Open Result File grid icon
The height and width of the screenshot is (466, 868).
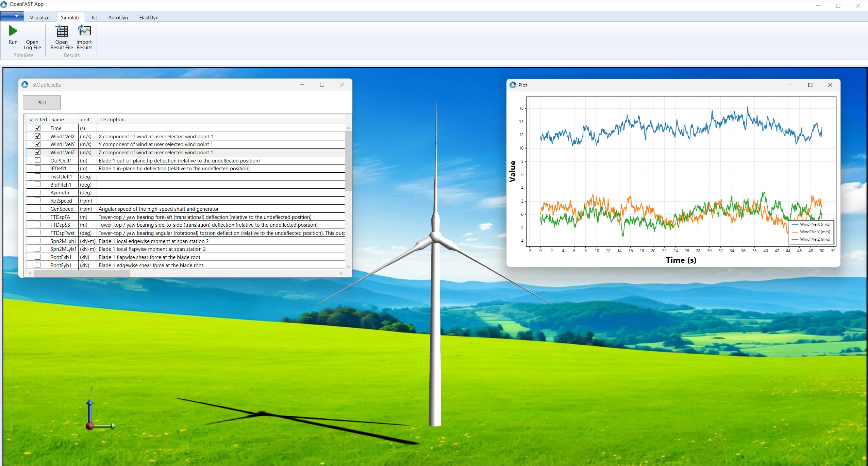pos(62,32)
